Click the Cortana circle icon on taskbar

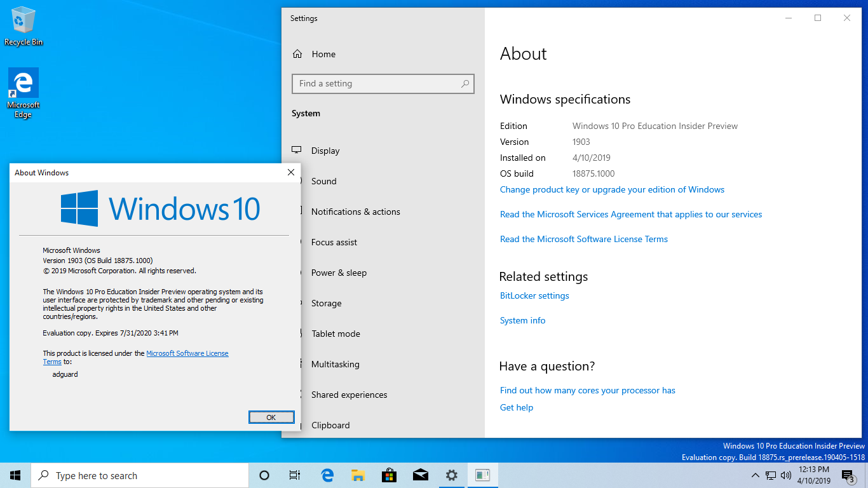[264, 475]
